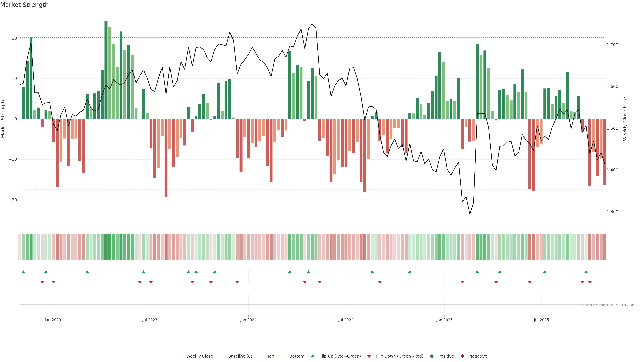Toggle Flip Down (Green→Red) legend label

tap(399, 356)
